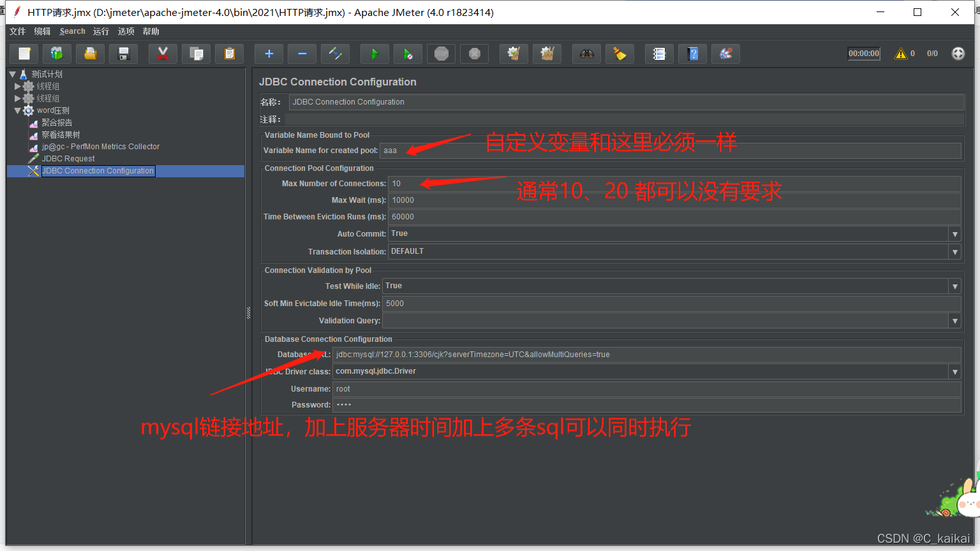Expand all tree nodes with plus icon
This screenshot has width=980, height=551.
[269, 54]
